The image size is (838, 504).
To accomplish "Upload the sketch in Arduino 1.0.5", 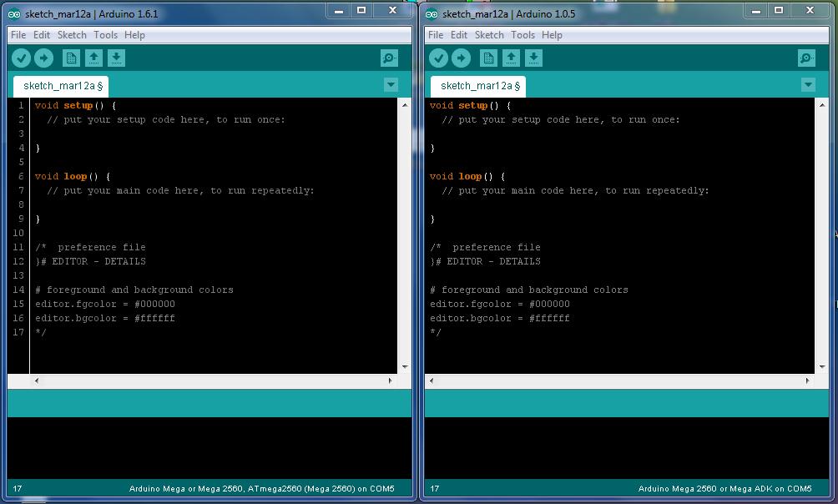I will click(462, 58).
